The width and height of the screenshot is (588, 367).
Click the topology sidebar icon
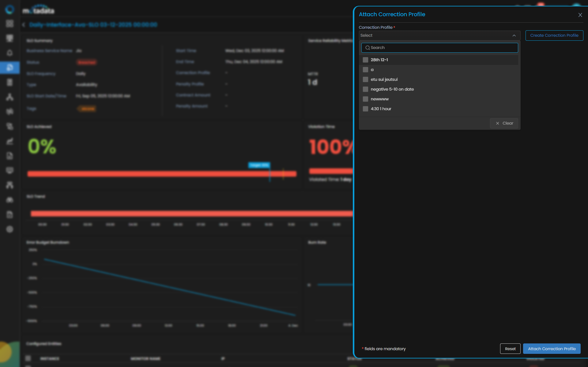click(10, 97)
